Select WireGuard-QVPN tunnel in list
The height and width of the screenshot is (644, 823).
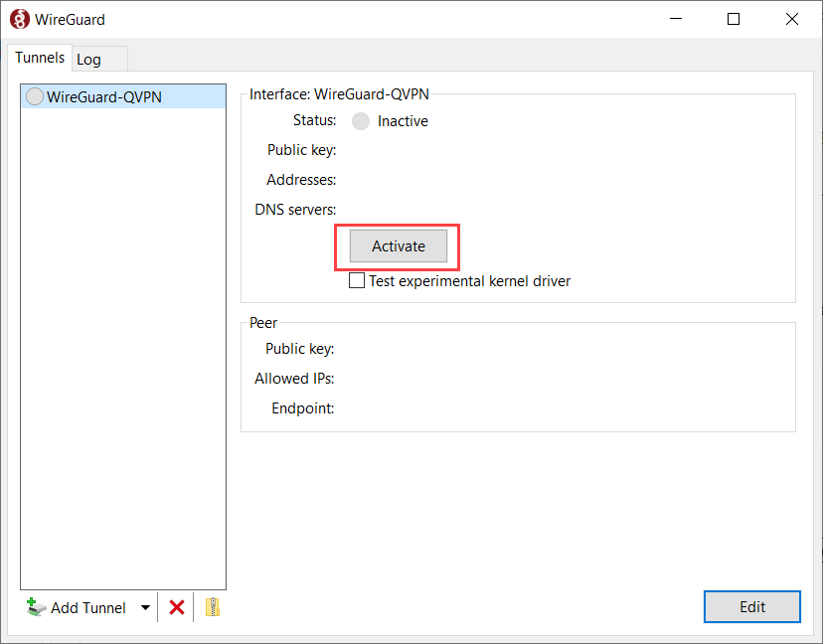tap(123, 96)
